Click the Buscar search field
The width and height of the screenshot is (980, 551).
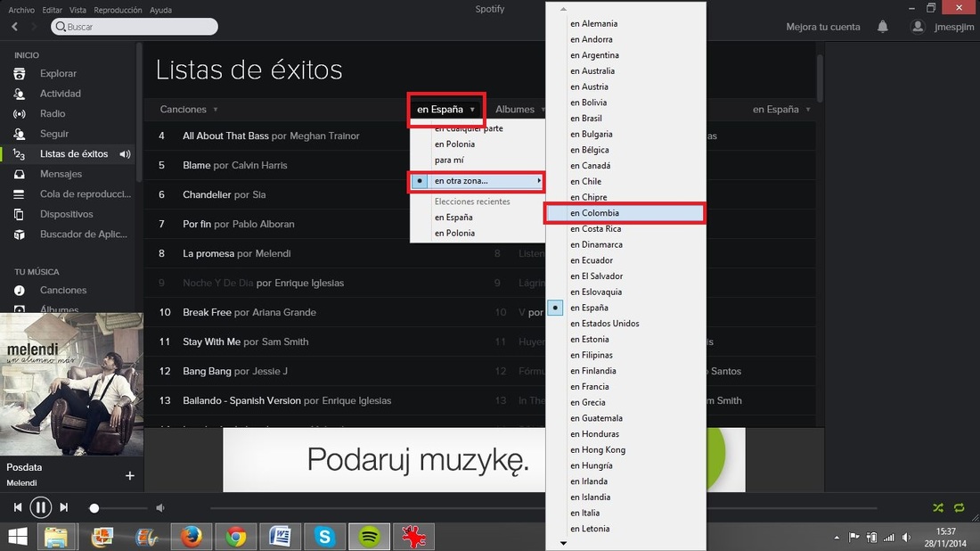[135, 26]
